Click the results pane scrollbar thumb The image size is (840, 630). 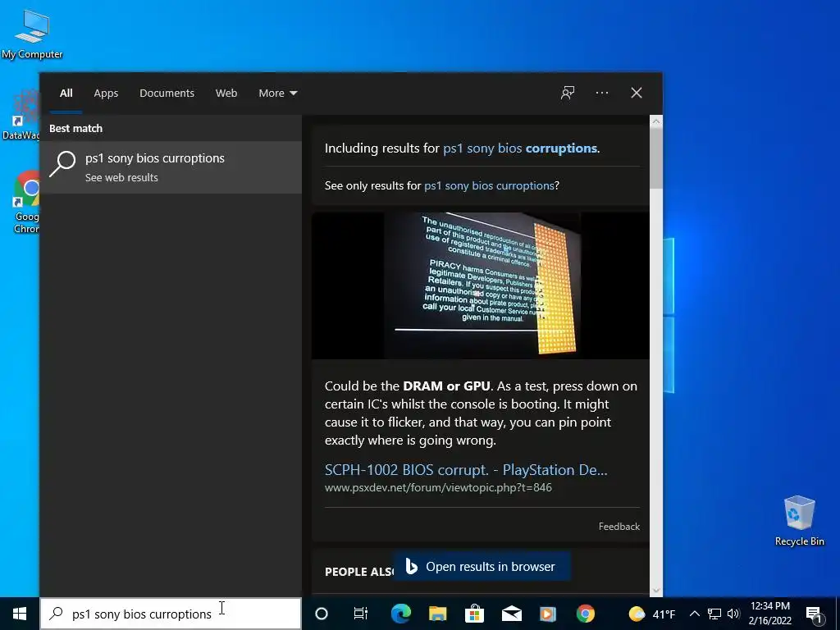(656, 158)
